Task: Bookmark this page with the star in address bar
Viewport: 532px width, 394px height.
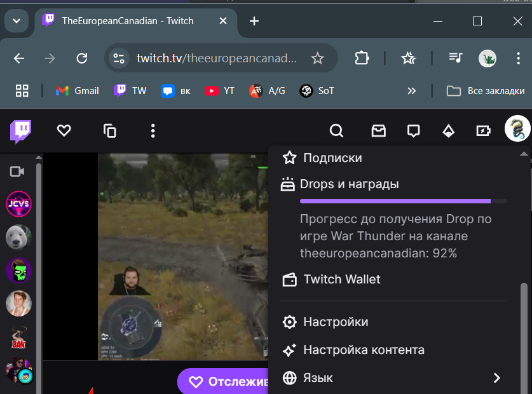Action: (318, 58)
